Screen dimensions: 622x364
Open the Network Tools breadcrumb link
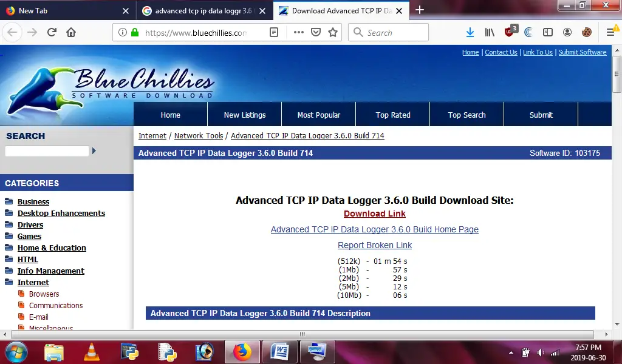pos(199,135)
